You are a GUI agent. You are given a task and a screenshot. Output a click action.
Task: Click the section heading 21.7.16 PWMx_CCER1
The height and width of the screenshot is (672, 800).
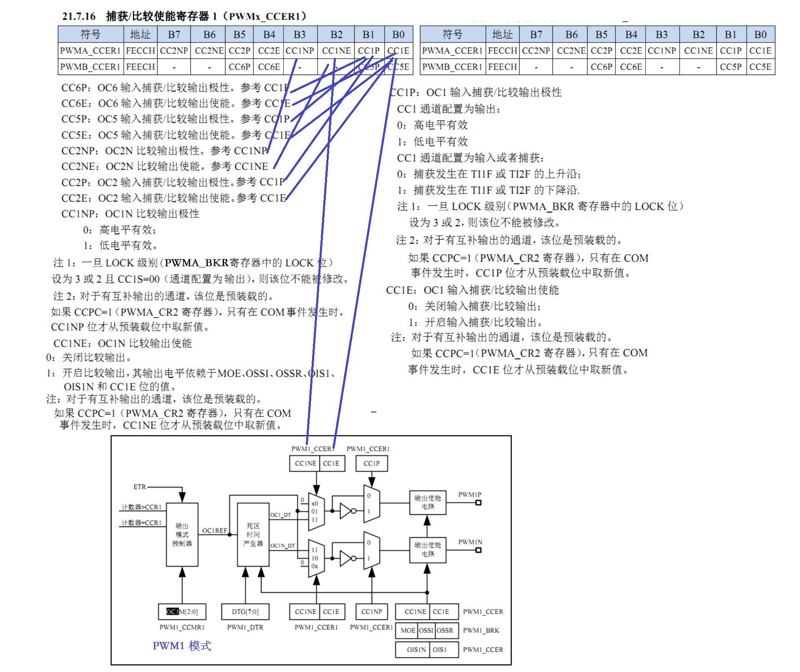tap(184, 16)
